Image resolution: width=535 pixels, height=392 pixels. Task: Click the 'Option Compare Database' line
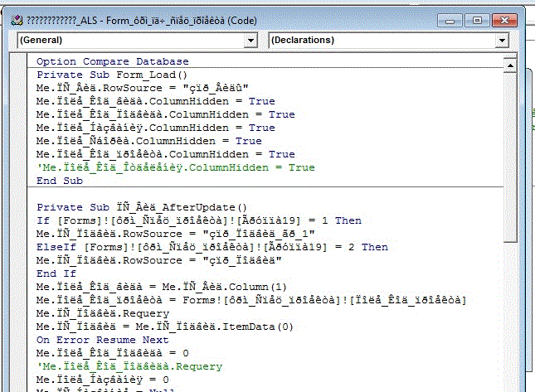click(113, 61)
